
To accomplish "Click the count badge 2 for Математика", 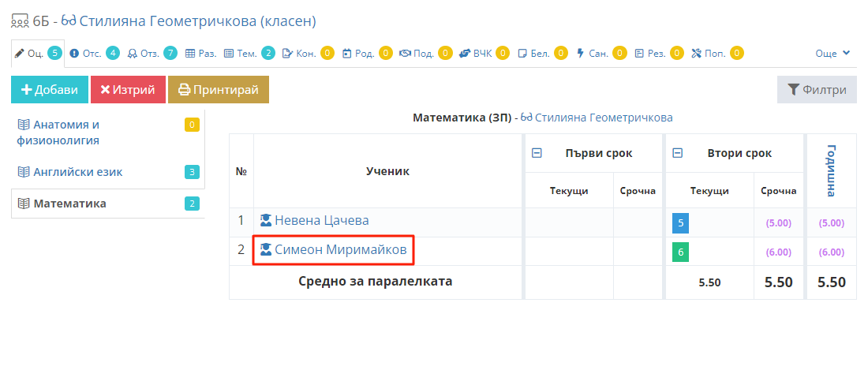I will pyautogui.click(x=192, y=204).
